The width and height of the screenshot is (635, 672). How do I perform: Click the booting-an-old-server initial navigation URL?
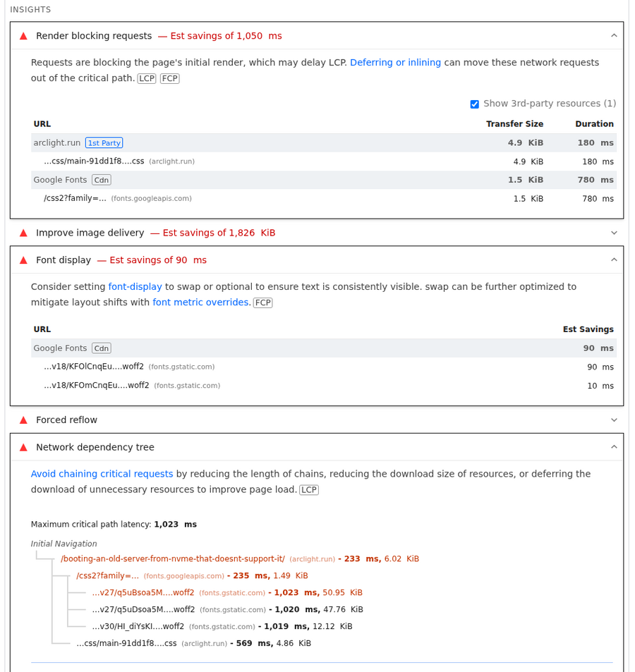point(173,559)
